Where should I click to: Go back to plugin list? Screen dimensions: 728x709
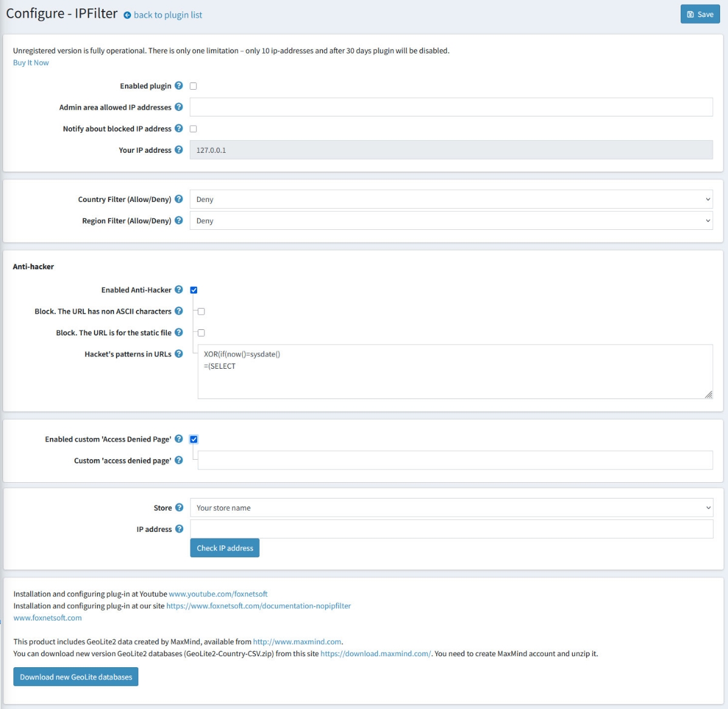click(167, 15)
